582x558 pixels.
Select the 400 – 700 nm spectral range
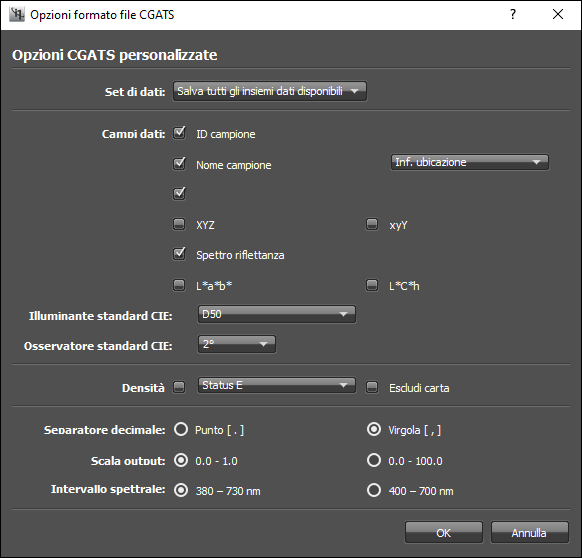pos(374,490)
